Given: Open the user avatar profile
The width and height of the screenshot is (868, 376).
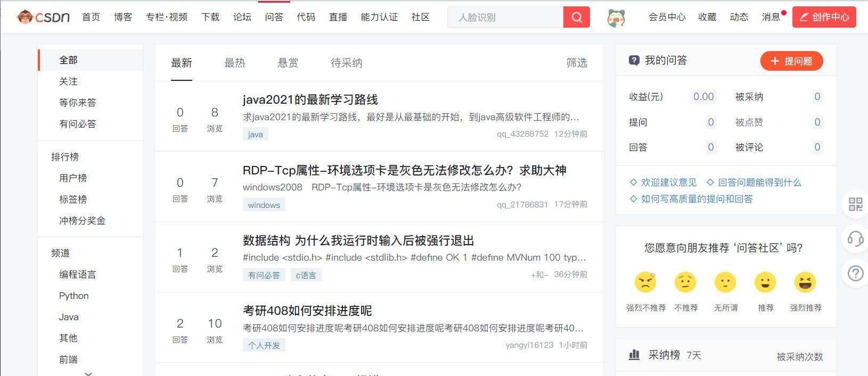Looking at the screenshot, I should click(x=616, y=18).
